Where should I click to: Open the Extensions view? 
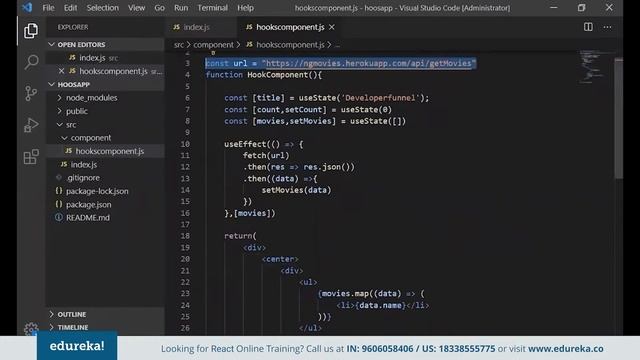[31, 157]
